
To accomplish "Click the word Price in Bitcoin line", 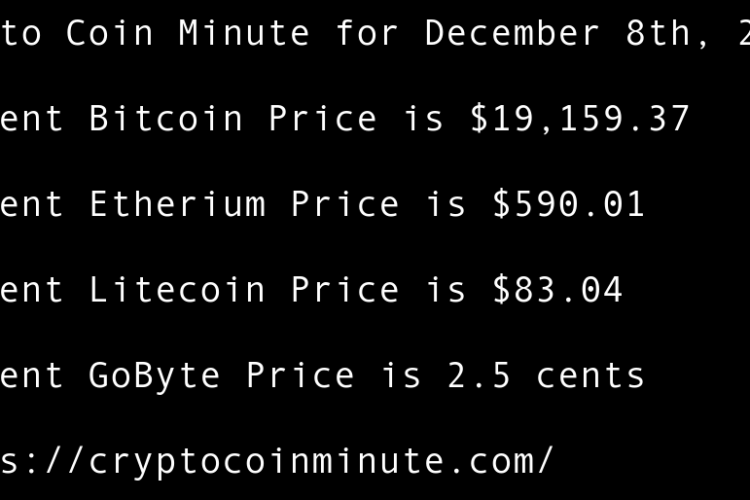I will (x=323, y=119).
